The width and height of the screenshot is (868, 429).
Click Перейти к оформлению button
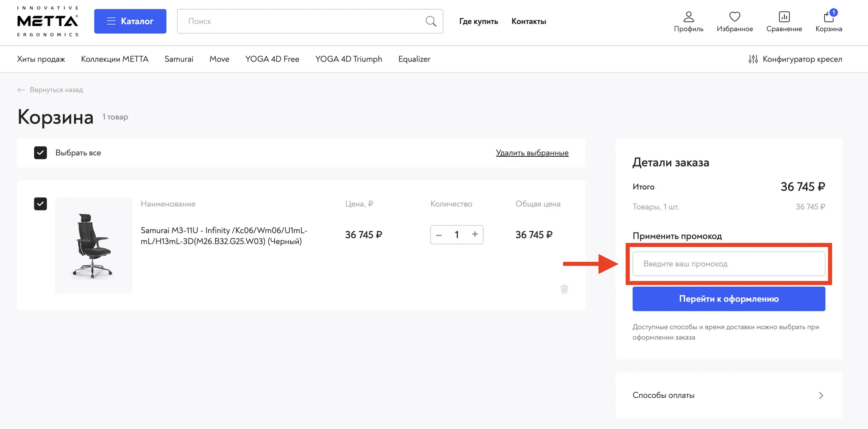(729, 299)
